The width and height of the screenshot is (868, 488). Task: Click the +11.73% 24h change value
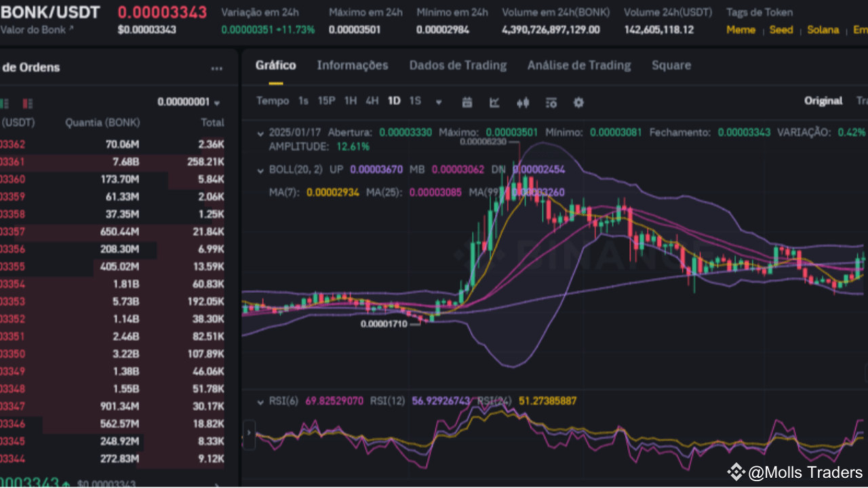(295, 30)
